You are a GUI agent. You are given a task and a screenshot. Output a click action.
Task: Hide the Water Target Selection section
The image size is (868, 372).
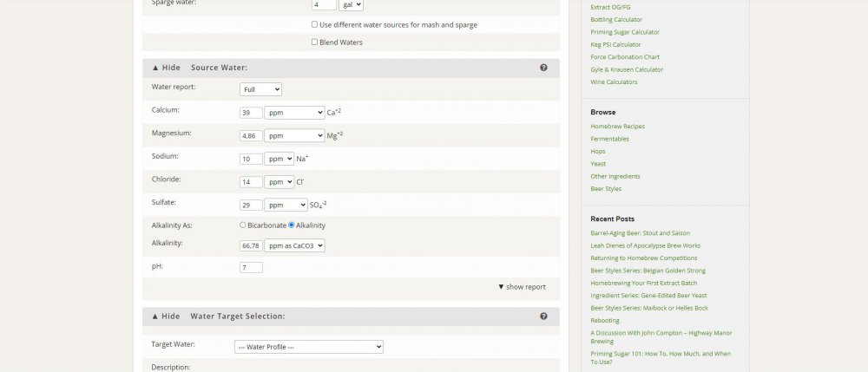(x=167, y=317)
